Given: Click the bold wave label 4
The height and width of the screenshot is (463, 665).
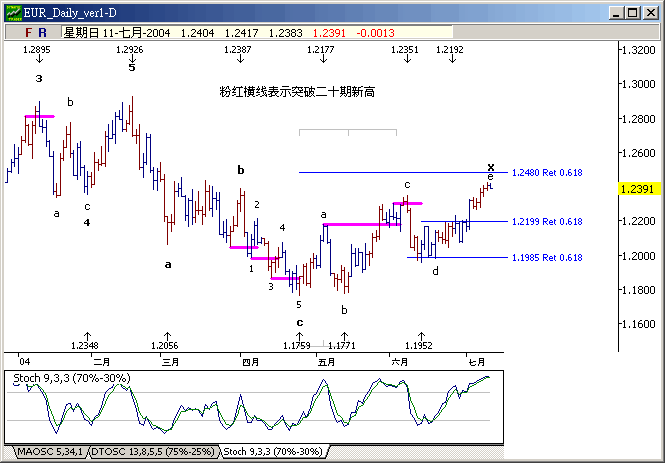Looking at the screenshot, I should coord(87,223).
